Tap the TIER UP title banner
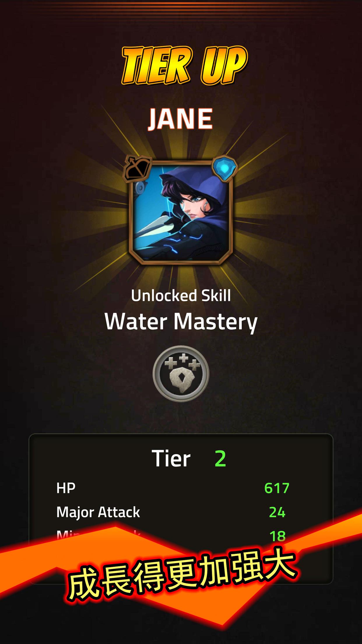 click(x=184, y=65)
